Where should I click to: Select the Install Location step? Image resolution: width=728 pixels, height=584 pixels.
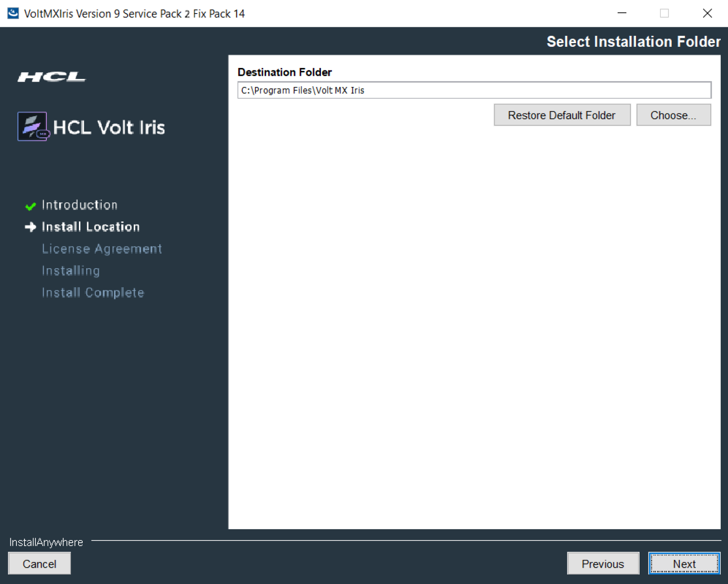point(90,226)
